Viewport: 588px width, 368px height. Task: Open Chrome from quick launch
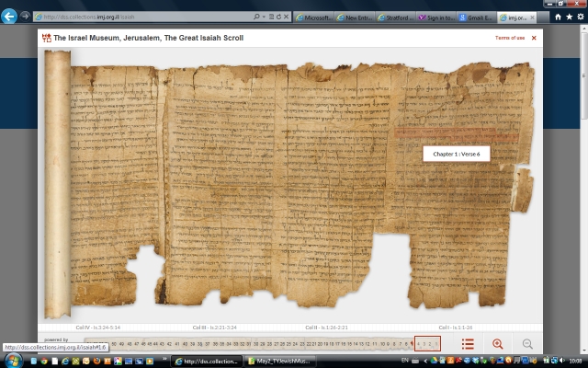[44, 362]
